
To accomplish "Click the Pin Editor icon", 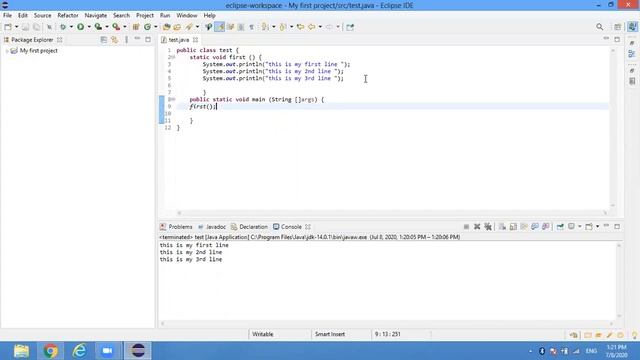I will (x=350, y=27).
